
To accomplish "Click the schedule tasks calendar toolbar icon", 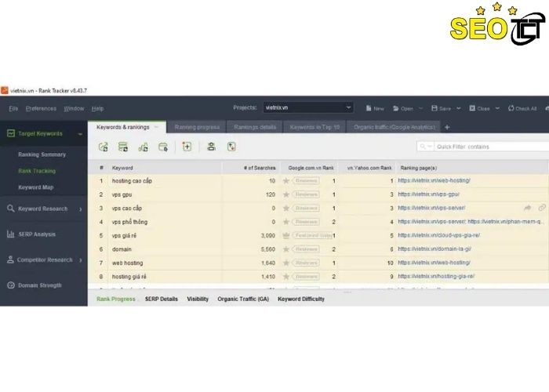I will (163, 147).
